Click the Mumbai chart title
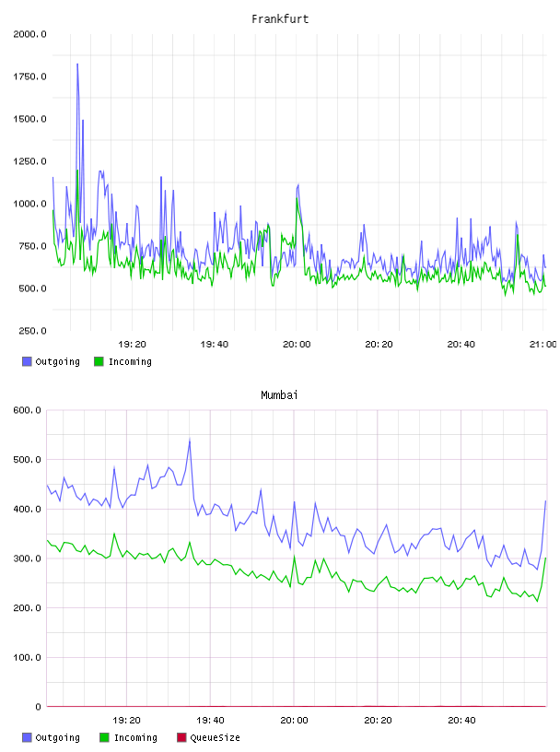 pos(279,395)
